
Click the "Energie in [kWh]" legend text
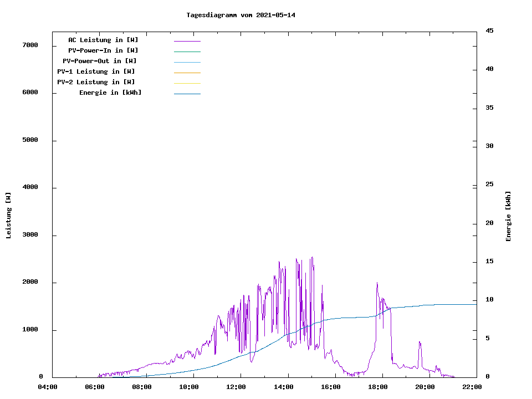(110, 93)
